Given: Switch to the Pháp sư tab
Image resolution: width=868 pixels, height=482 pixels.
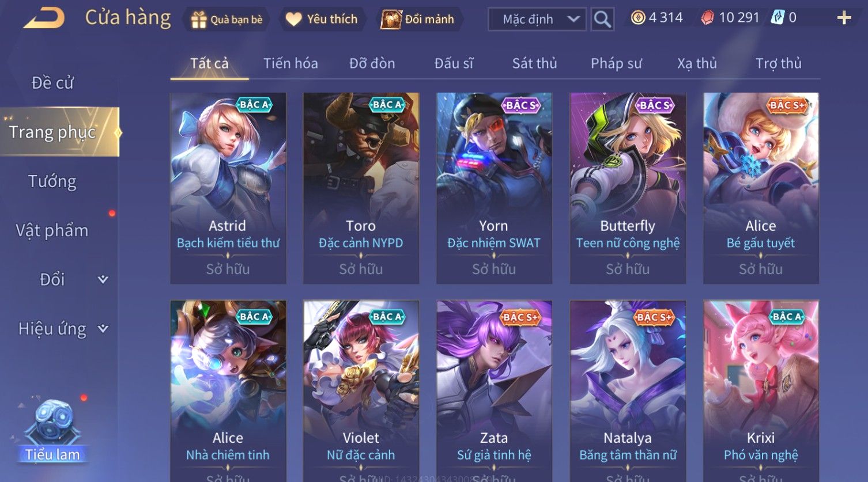Looking at the screenshot, I should tap(616, 63).
